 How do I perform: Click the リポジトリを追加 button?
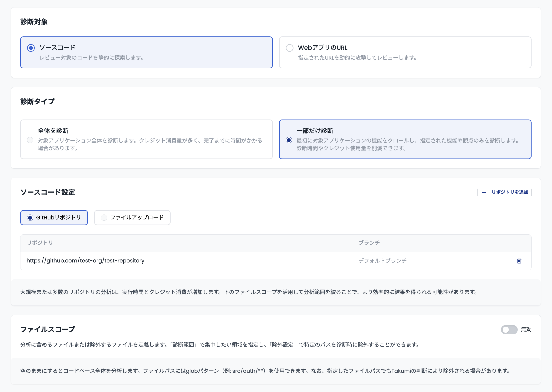504,193
